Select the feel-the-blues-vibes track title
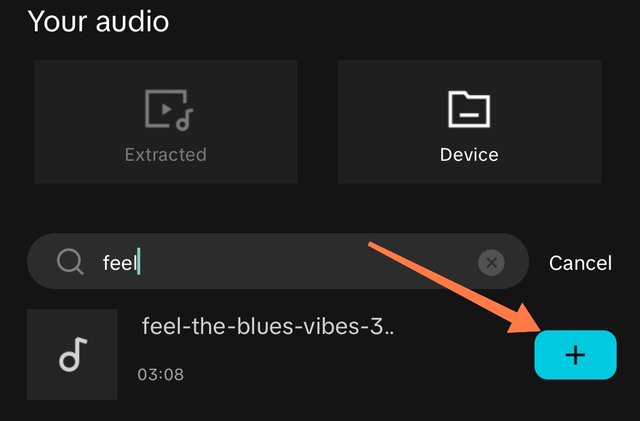The image size is (640, 421). (268, 326)
